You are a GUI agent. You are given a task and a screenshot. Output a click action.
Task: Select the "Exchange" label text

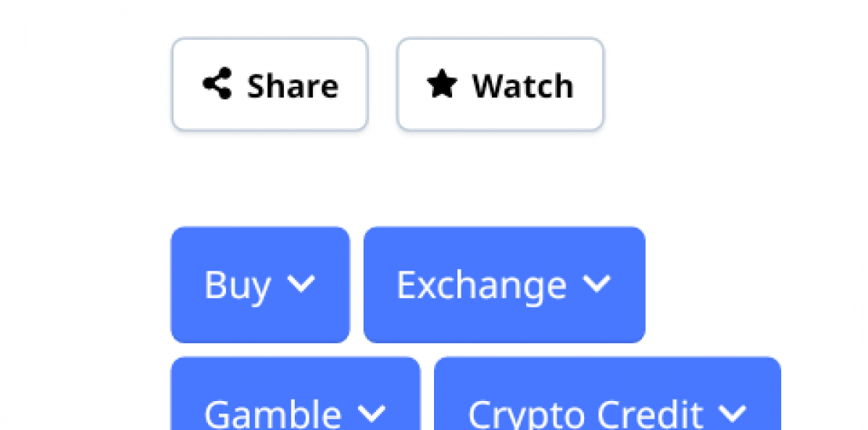[482, 285]
